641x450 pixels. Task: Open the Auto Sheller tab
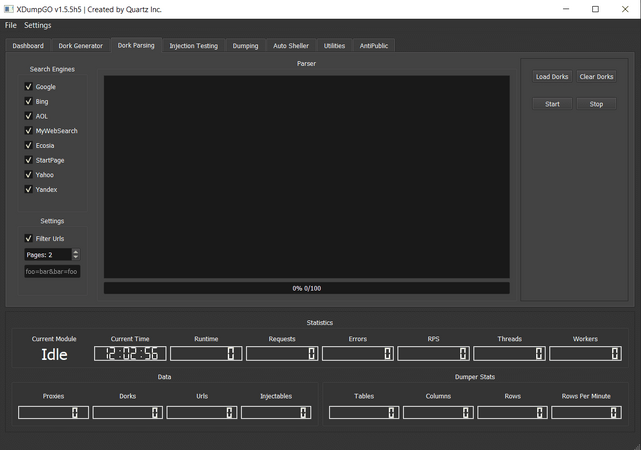pyautogui.click(x=291, y=46)
